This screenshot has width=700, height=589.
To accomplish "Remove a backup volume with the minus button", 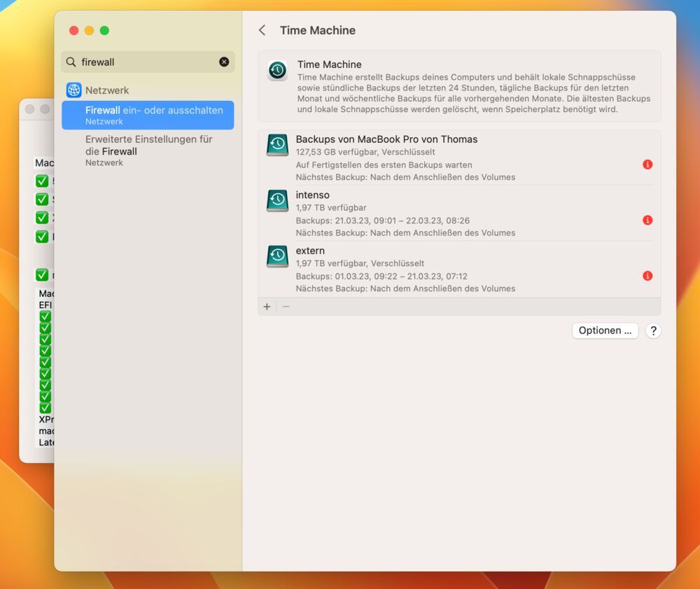I will 285,306.
